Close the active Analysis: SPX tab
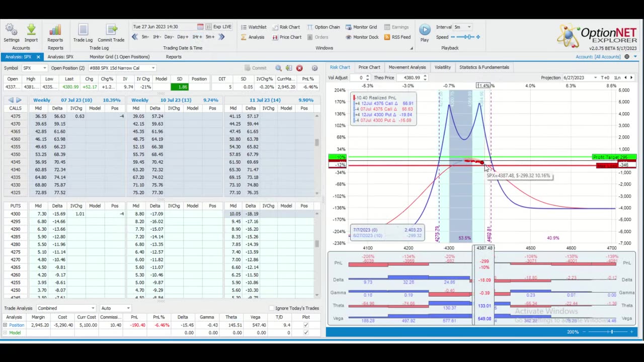Screen dimensions: 644x362 (x=38, y=57)
